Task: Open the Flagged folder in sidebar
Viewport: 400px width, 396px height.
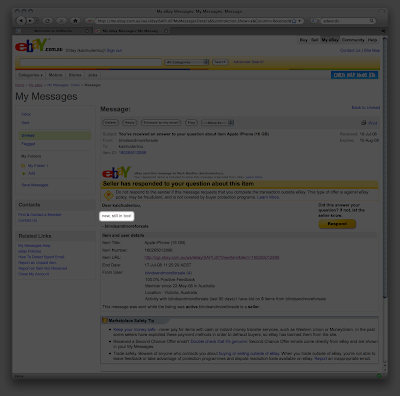Action: coord(28,144)
